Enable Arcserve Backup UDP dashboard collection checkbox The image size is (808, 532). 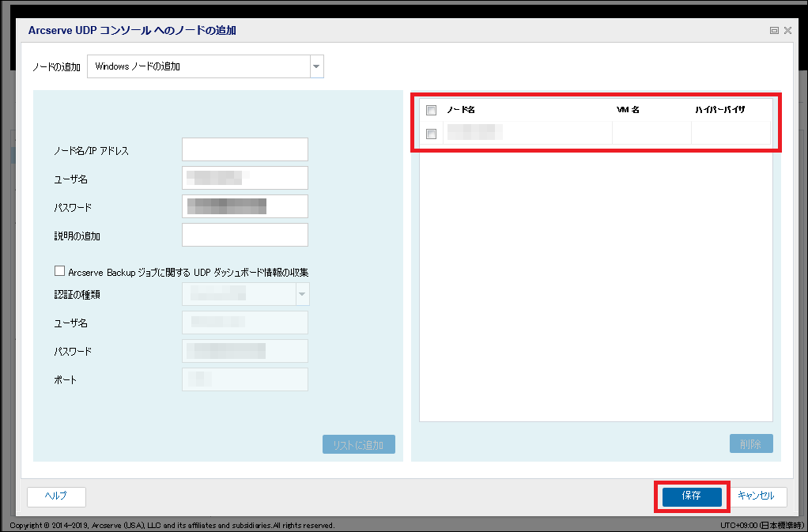point(60,271)
